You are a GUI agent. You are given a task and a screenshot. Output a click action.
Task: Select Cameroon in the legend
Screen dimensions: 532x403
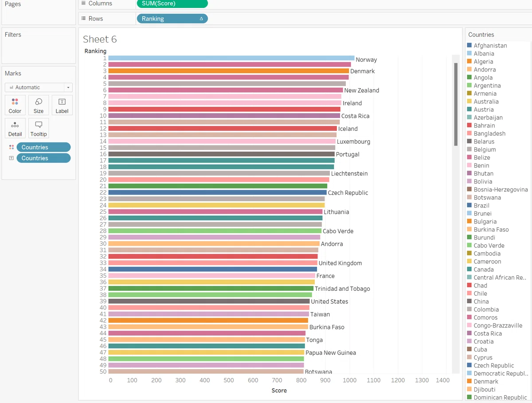click(x=487, y=262)
